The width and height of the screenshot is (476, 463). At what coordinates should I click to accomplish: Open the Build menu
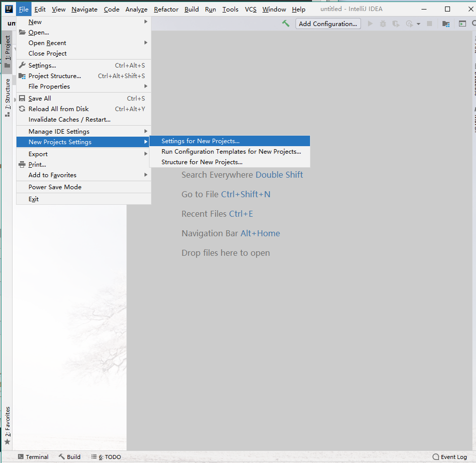(x=191, y=10)
